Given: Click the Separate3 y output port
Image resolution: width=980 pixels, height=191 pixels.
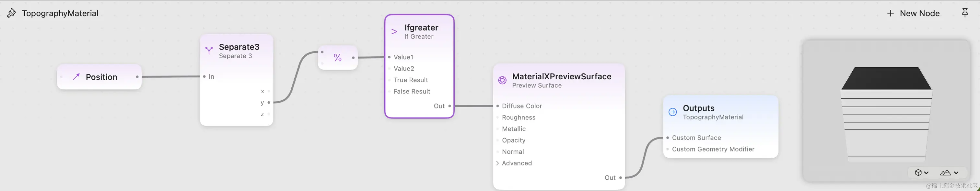Looking at the screenshot, I should point(269,103).
